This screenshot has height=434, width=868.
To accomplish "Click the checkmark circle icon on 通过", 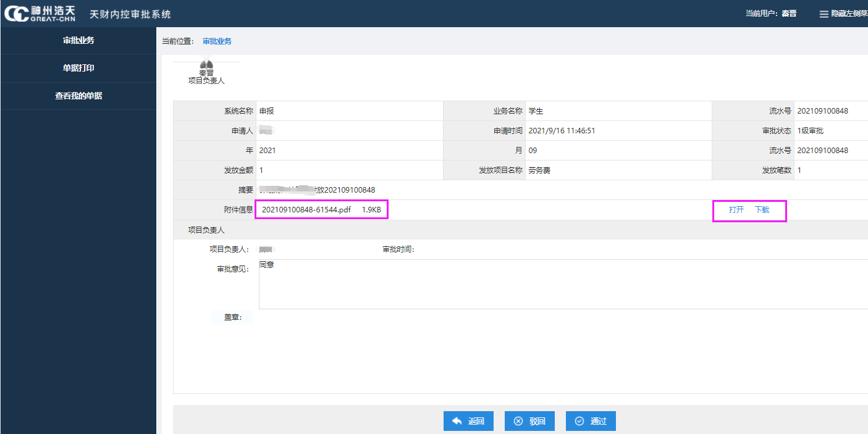I will 579,421.
